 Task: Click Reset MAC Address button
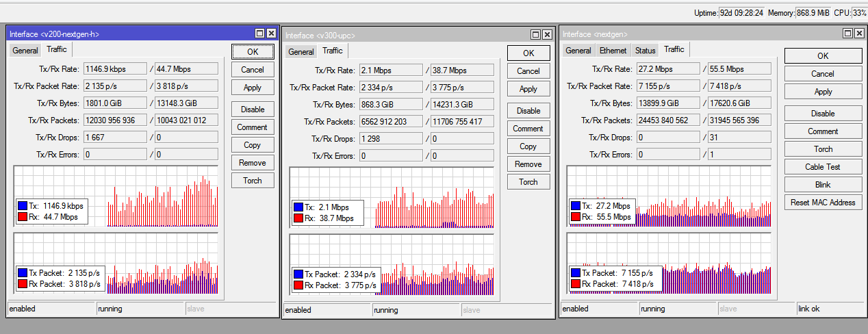click(x=823, y=203)
